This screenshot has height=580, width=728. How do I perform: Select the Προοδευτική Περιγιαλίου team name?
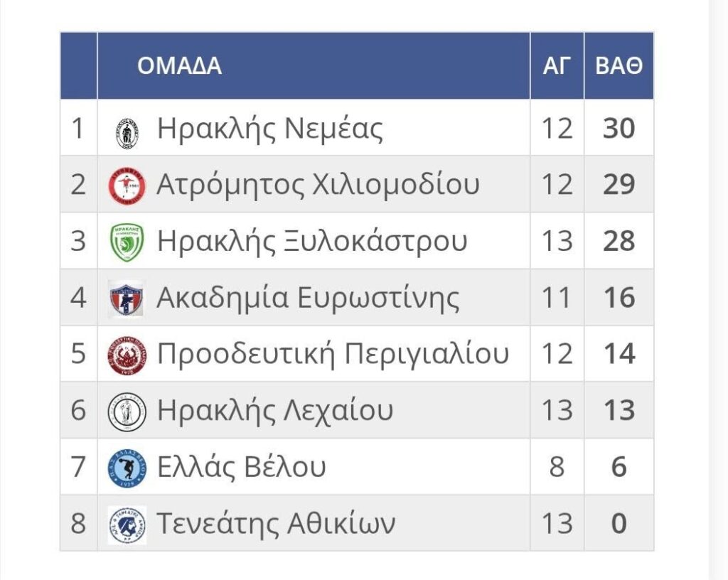(333, 354)
